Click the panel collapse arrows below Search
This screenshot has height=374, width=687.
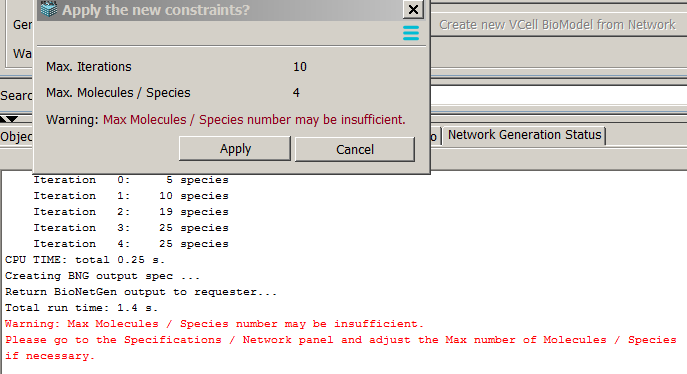coord(9,119)
